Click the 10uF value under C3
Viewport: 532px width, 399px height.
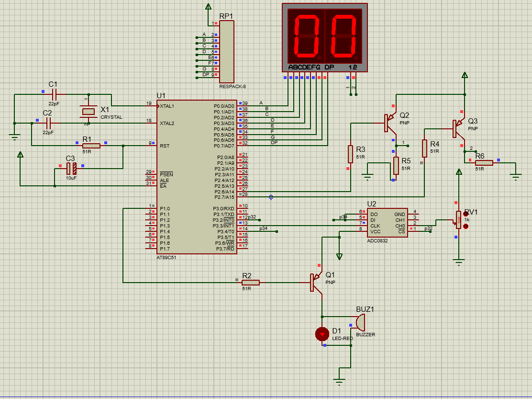pyautogui.click(x=71, y=178)
